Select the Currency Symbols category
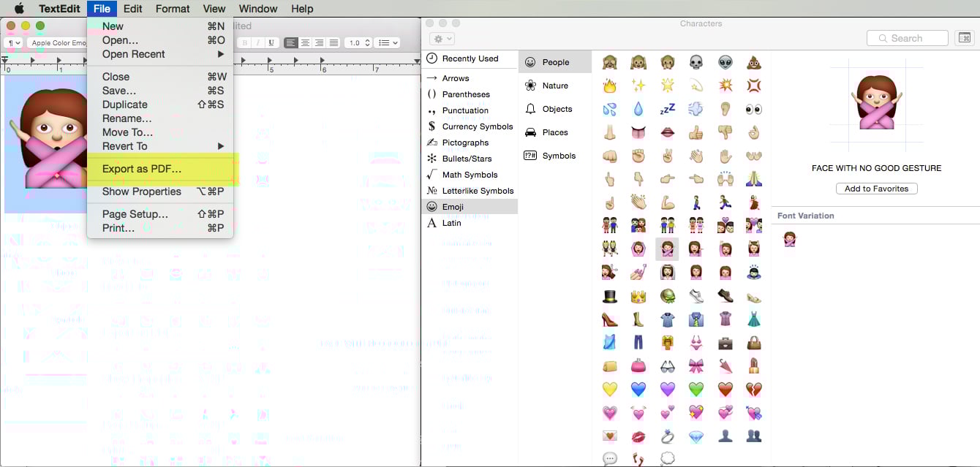Image resolution: width=980 pixels, height=467 pixels. click(470, 126)
